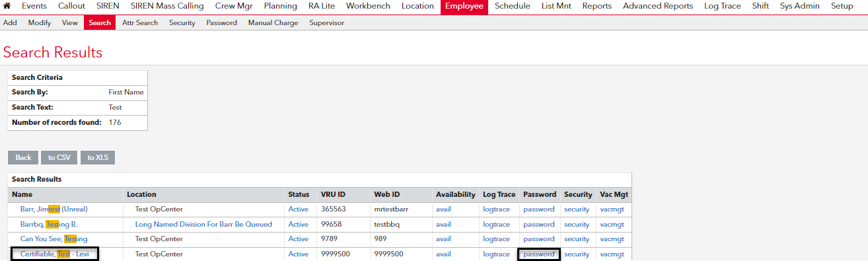
Task: Open the List Mnt menu
Action: [556, 6]
